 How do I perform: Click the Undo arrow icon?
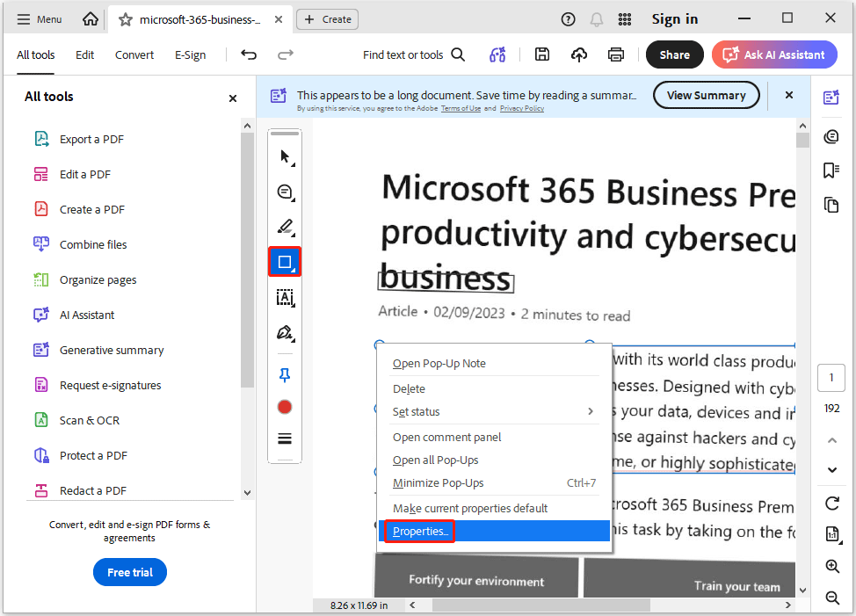pyautogui.click(x=249, y=54)
